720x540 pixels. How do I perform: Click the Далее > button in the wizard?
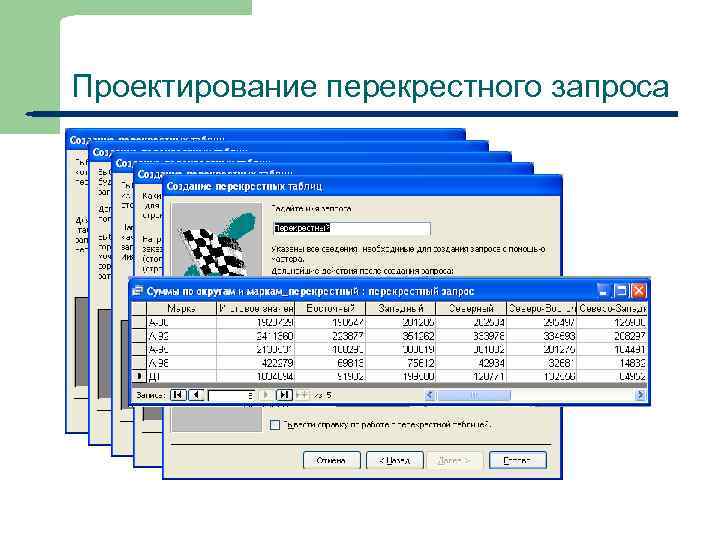click(454, 460)
